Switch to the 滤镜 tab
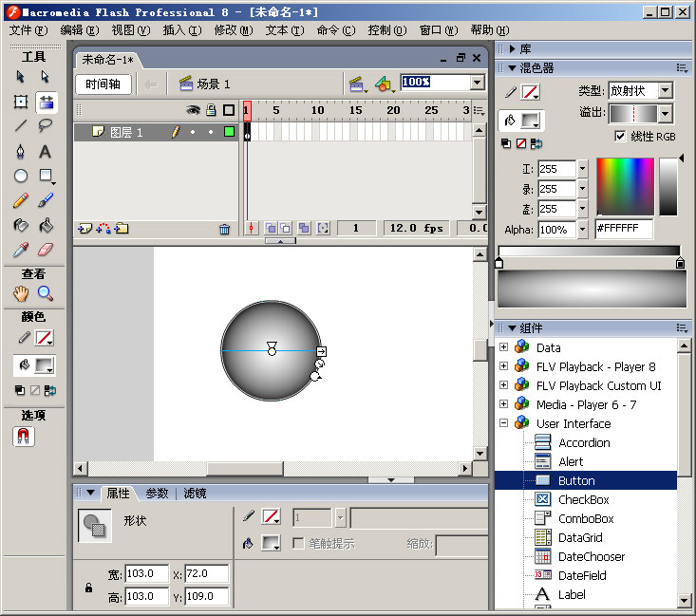This screenshot has height=616, width=696. point(194,494)
